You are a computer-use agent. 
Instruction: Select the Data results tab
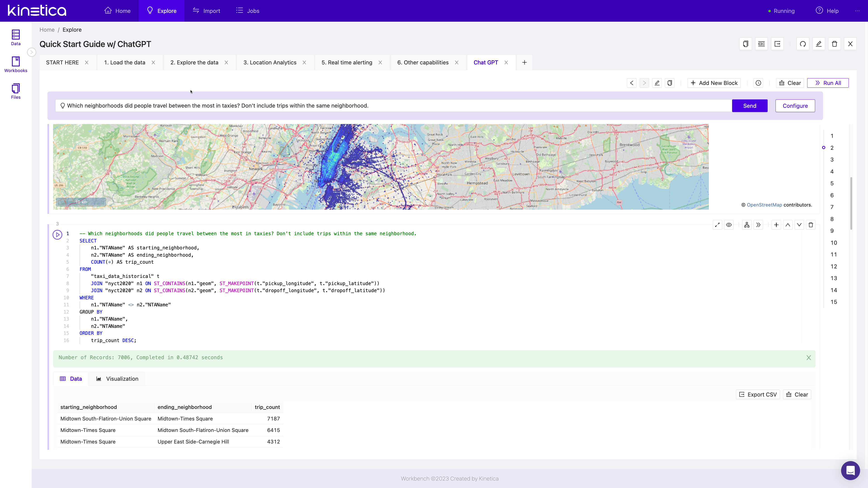click(71, 379)
